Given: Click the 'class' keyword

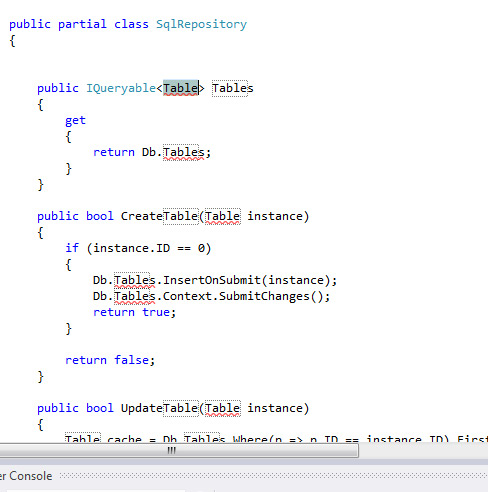Looking at the screenshot, I should 131,24.
